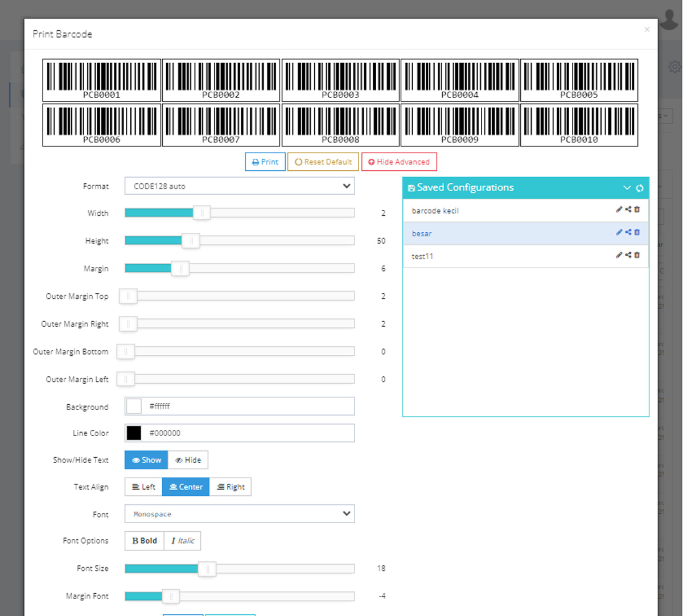The width and height of the screenshot is (683, 616).
Task: Share the 'test11' saved configuration
Action: [x=628, y=255]
